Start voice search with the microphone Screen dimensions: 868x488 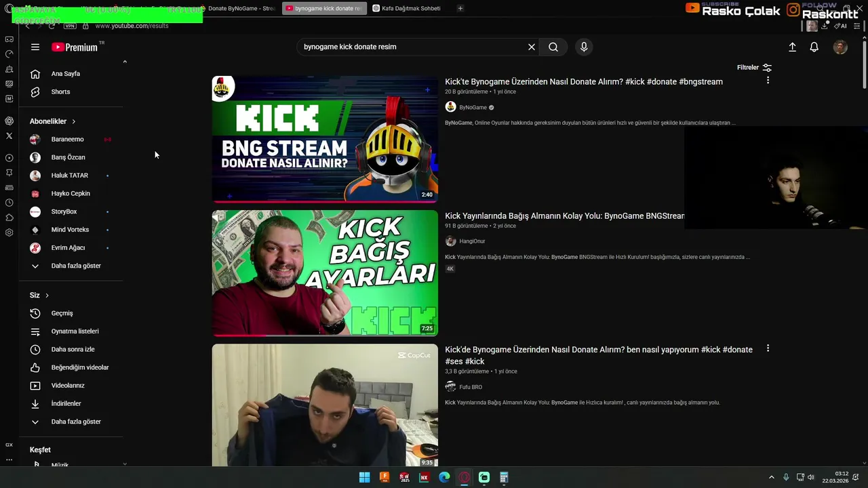[584, 47]
